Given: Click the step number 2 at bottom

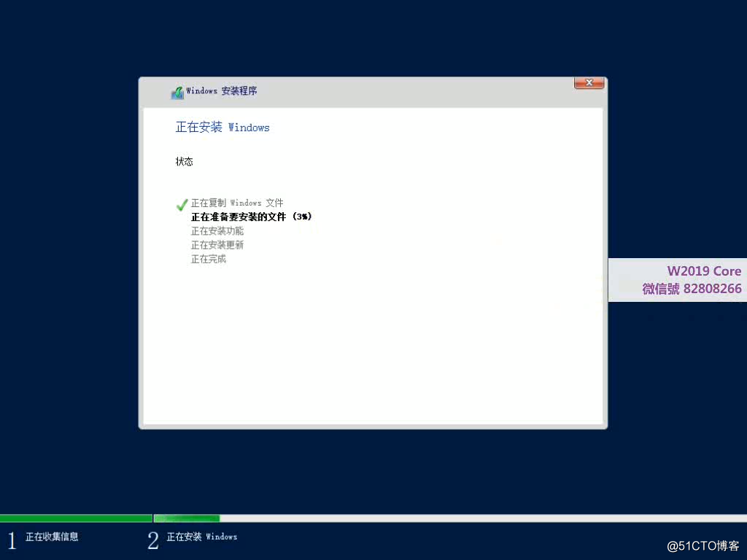Looking at the screenshot, I should [153, 540].
